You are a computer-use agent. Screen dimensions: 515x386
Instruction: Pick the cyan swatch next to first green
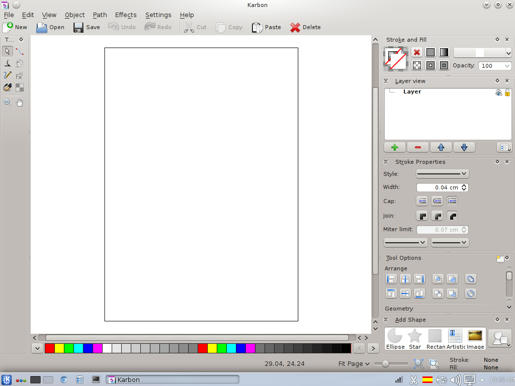click(78, 348)
